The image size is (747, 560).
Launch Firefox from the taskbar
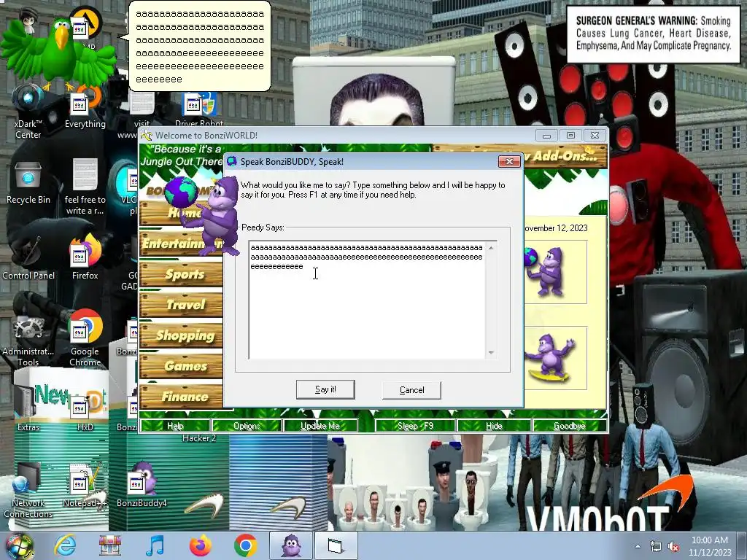pos(200,545)
